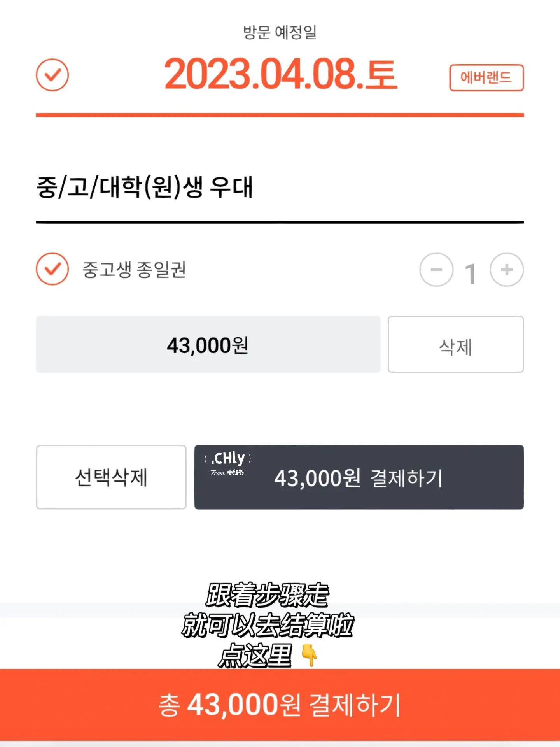
Task: Click 선택삭제 to remove selected items
Action: [111, 477]
